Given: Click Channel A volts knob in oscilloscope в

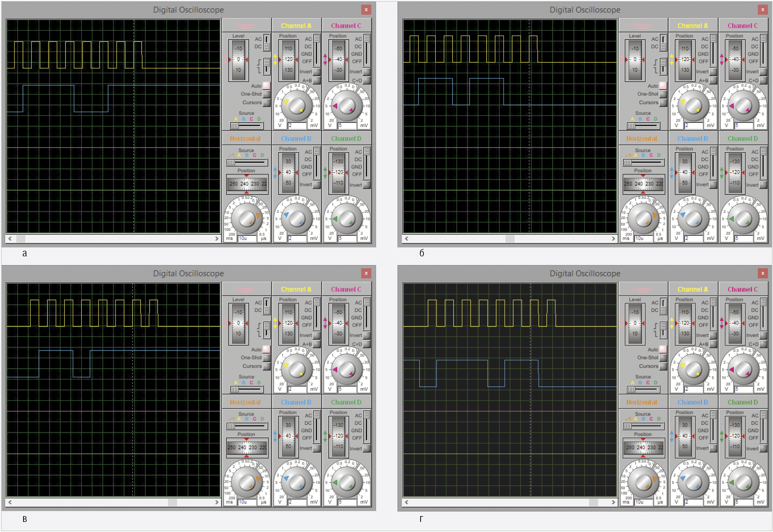Looking at the screenshot, I should pos(296,369).
